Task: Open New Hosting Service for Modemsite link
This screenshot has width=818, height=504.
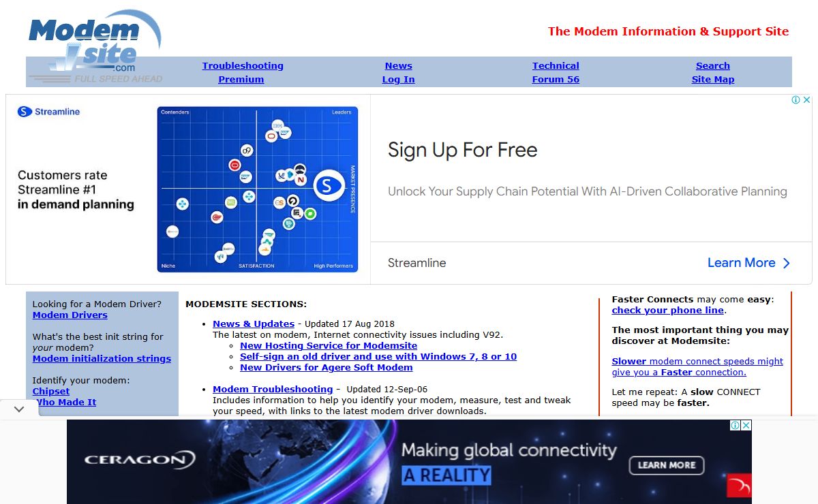Action: tap(329, 346)
